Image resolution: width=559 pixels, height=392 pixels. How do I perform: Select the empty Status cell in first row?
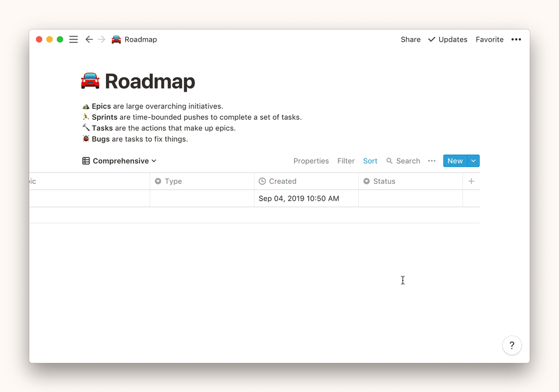(410, 199)
